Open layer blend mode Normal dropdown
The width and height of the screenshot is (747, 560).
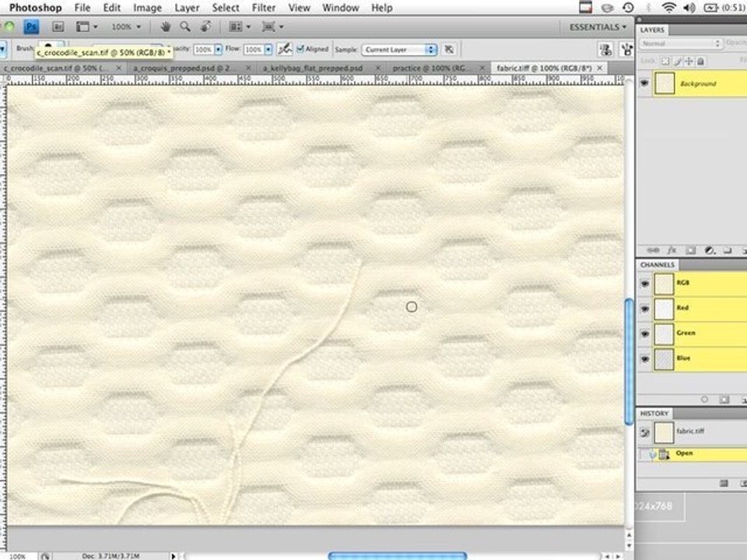(680, 44)
